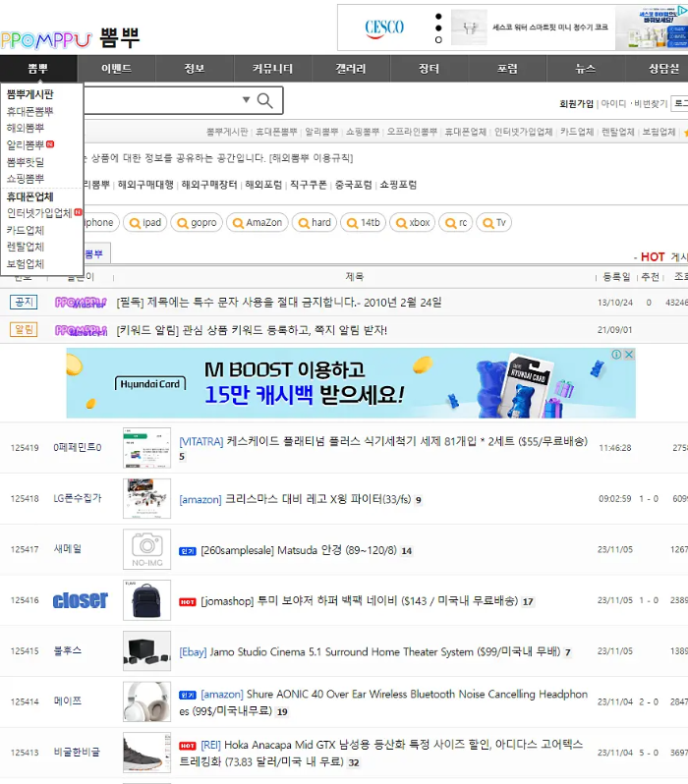Click the Hyundai Card M BOOST banner
Image resolution: width=688 pixels, height=784 pixels.
coord(351,383)
